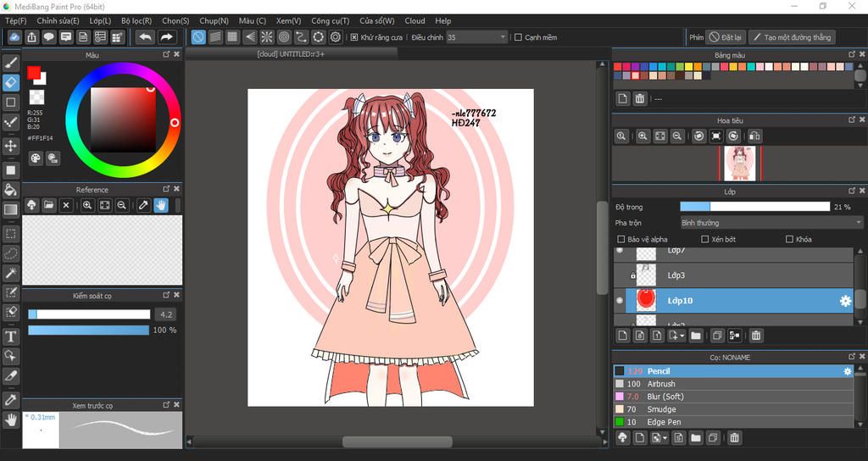This screenshot has height=461, width=868.
Task: Pick red foreground color swatch
Action: coord(34,73)
